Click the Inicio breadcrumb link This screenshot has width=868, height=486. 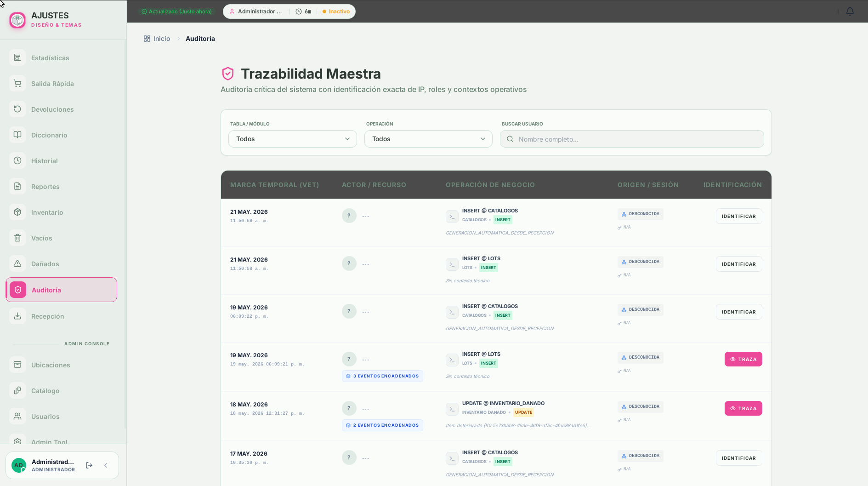point(157,39)
